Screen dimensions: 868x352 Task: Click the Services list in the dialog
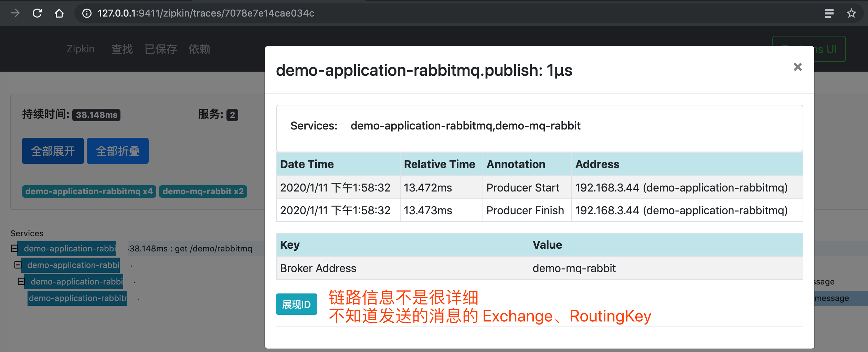pos(465,126)
